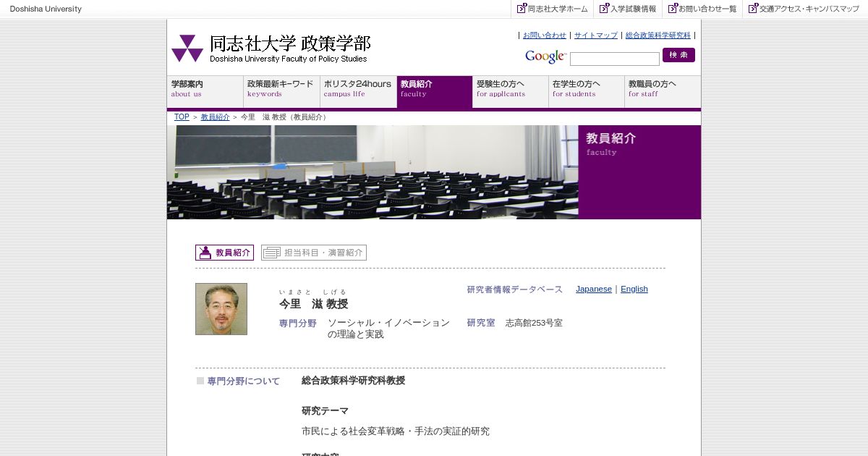Image resolution: width=868 pixels, height=456 pixels.
Task: Click the external-link icon beside 入学試験情報
Action: (x=604, y=9)
